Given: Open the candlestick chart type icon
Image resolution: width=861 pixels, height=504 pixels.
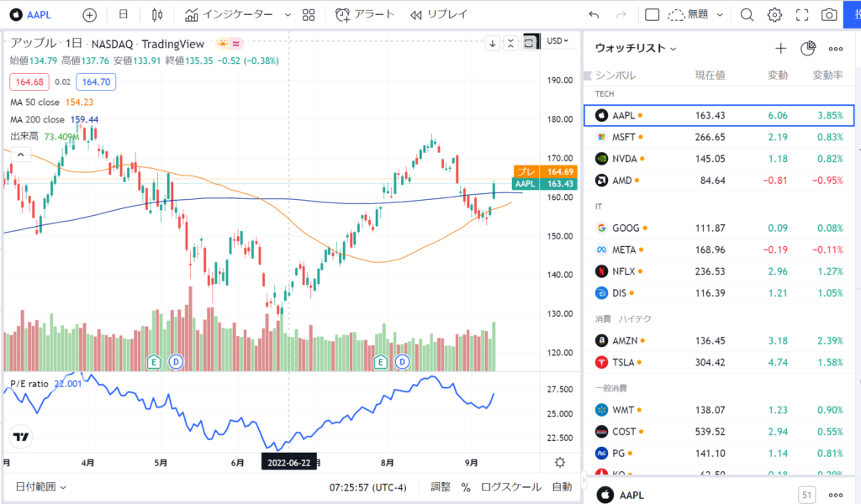Looking at the screenshot, I should click(156, 15).
